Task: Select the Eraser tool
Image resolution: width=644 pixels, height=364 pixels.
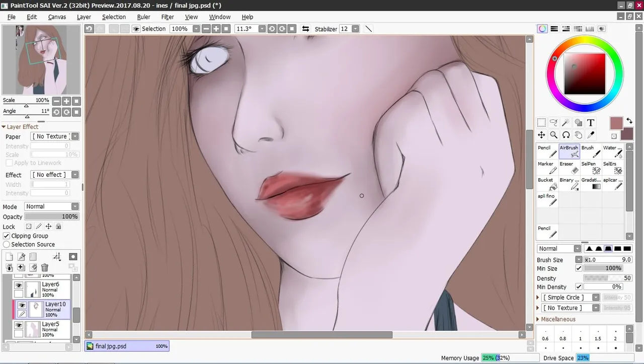Action: pos(569,168)
